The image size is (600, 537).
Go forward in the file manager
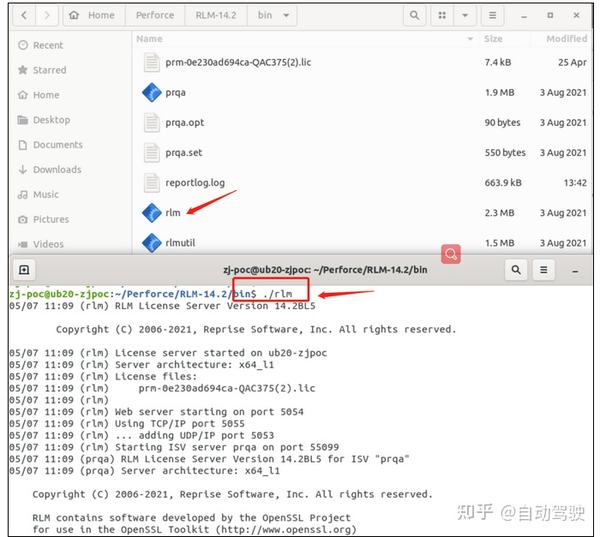[x=47, y=15]
